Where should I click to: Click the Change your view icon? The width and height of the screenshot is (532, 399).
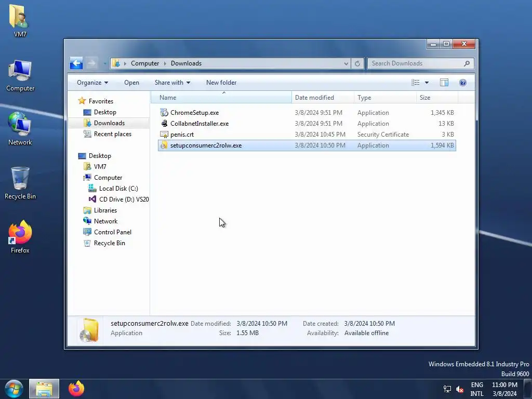415,83
